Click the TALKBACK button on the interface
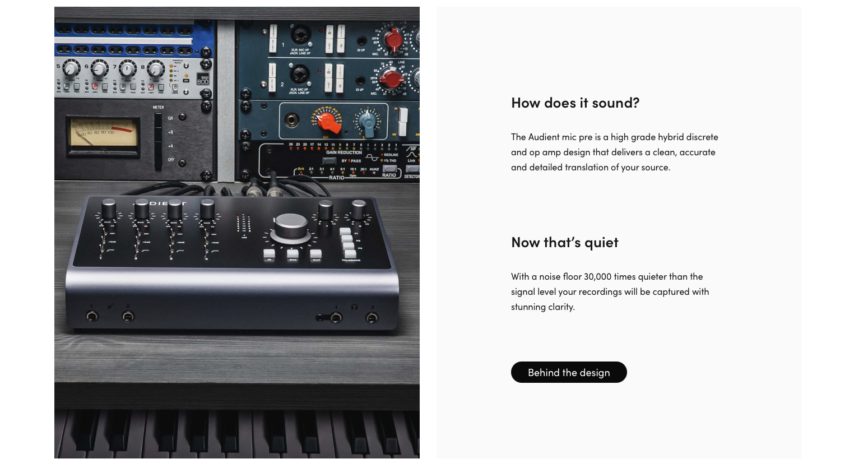 pos(350,254)
